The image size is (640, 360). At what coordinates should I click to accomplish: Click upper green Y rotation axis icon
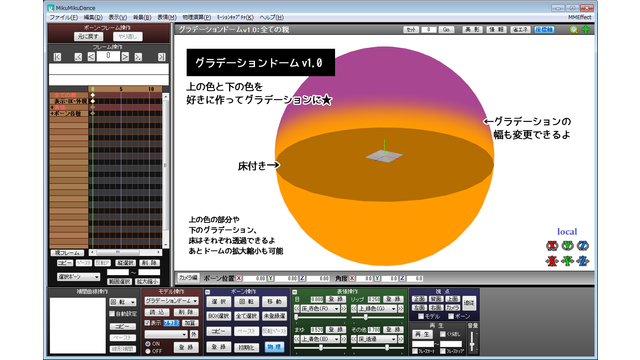tap(567, 245)
